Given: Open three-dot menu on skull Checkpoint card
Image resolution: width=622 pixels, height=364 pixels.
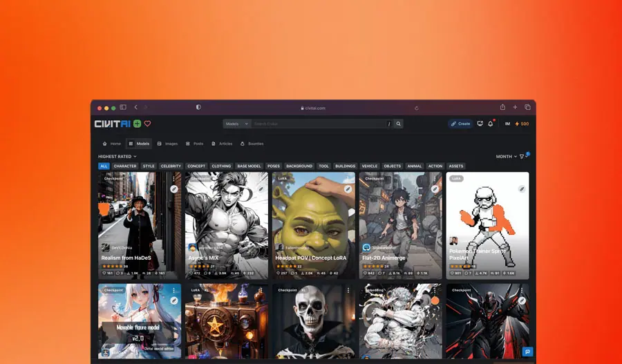Looking at the screenshot, I should click(x=348, y=291).
